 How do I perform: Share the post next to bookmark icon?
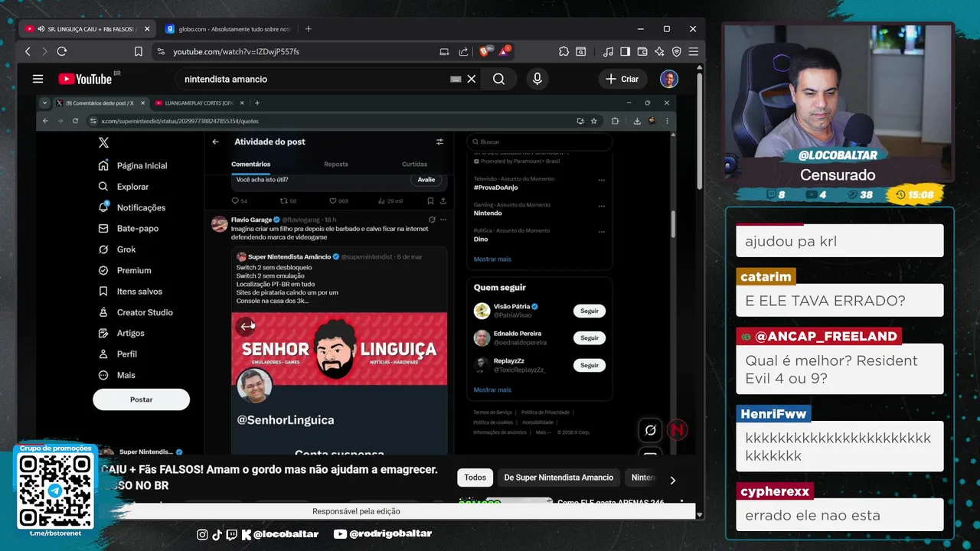443,201
